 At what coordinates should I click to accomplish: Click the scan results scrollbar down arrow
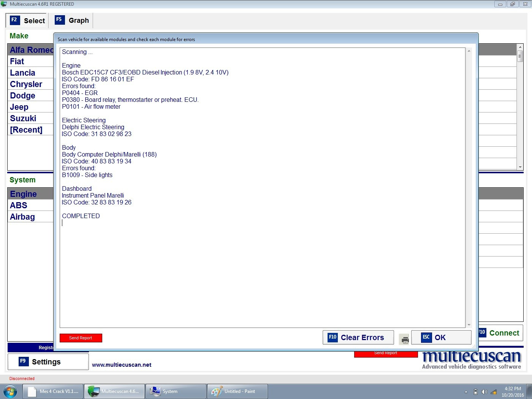pos(469,325)
